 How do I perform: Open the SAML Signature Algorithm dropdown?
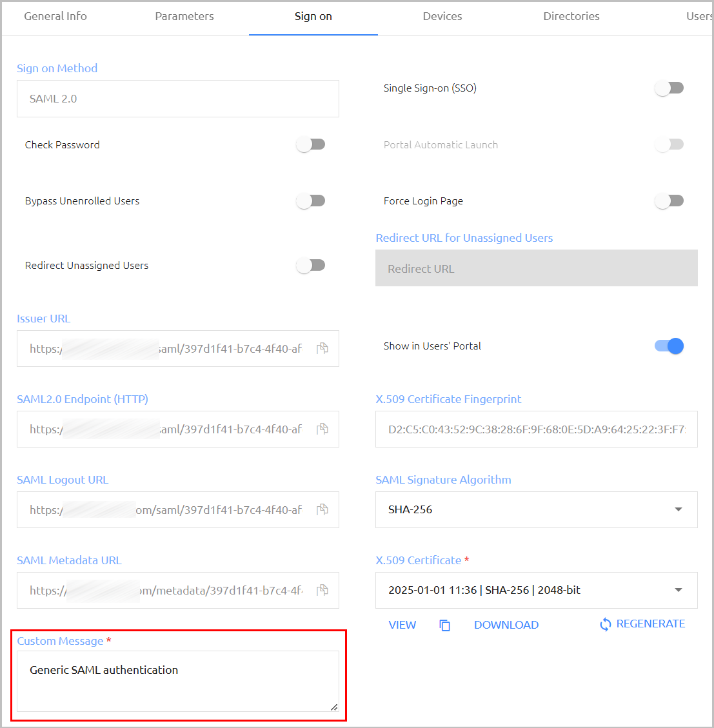536,509
